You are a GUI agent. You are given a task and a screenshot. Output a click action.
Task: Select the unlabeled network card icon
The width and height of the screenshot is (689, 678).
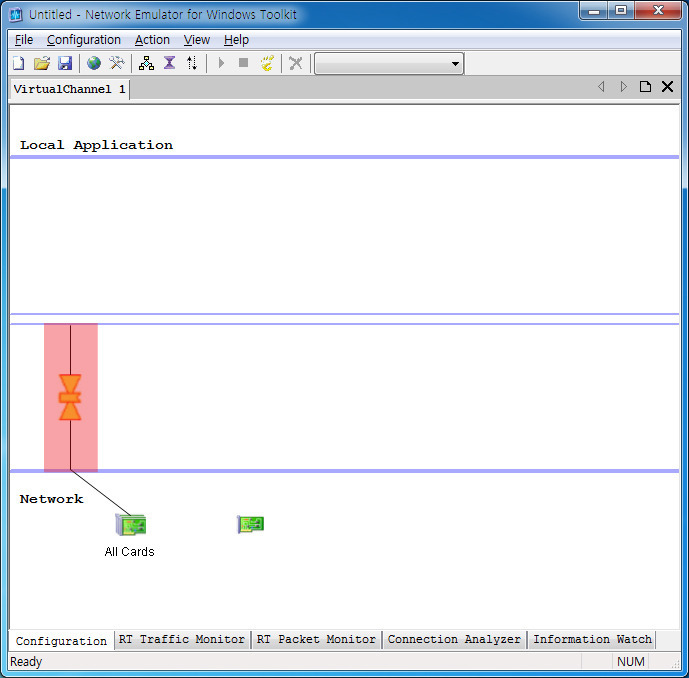coord(250,524)
